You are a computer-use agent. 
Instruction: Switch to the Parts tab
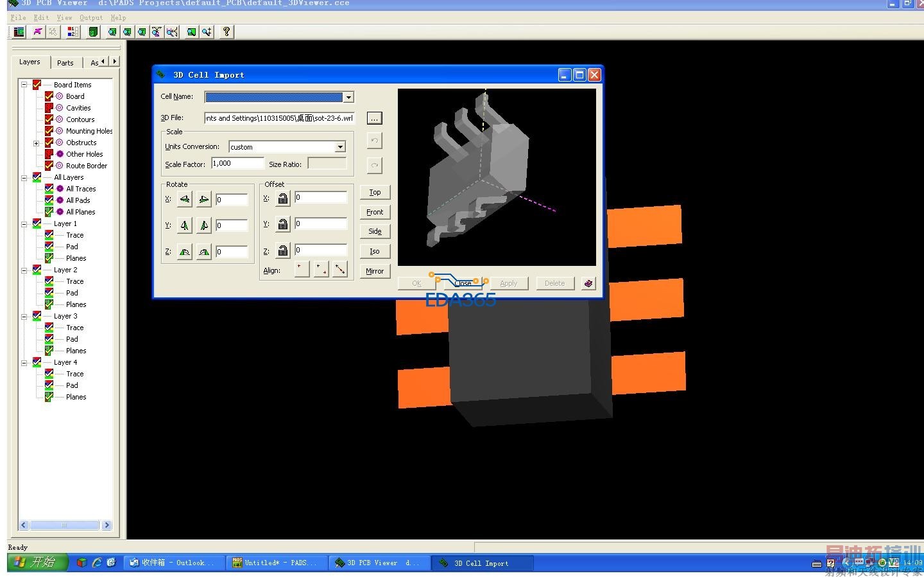point(65,63)
